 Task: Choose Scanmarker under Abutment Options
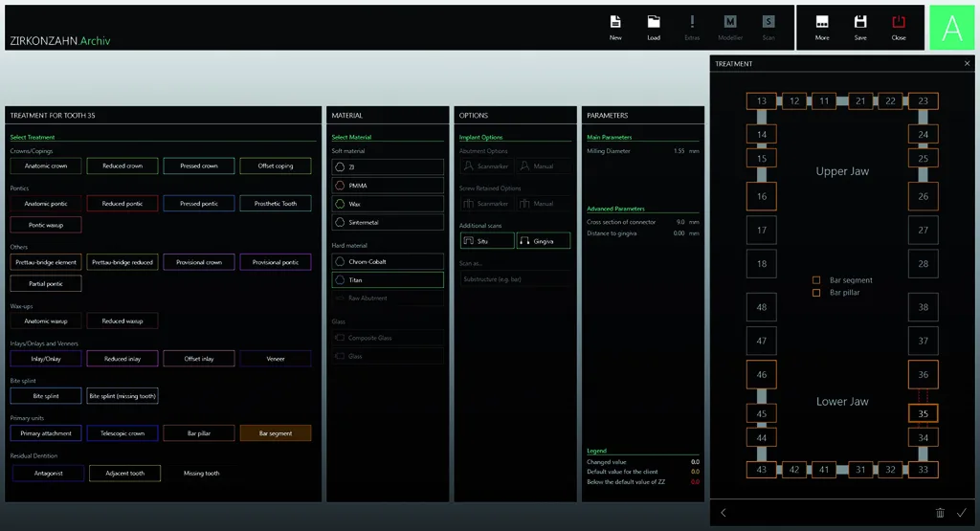(487, 166)
